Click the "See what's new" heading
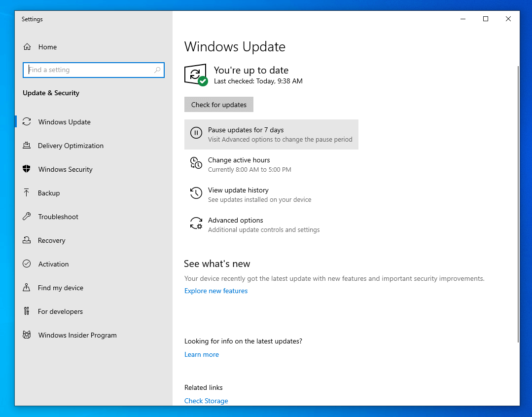The image size is (532, 417). tap(217, 264)
